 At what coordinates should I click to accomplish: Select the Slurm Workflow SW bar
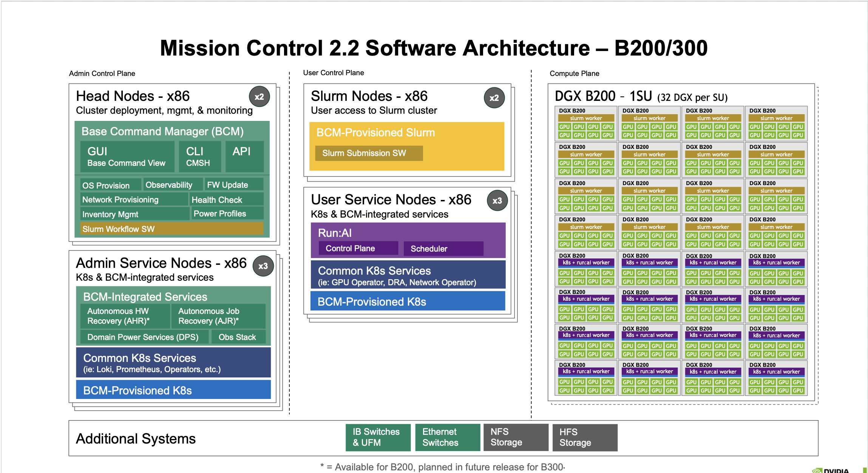(172, 229)
